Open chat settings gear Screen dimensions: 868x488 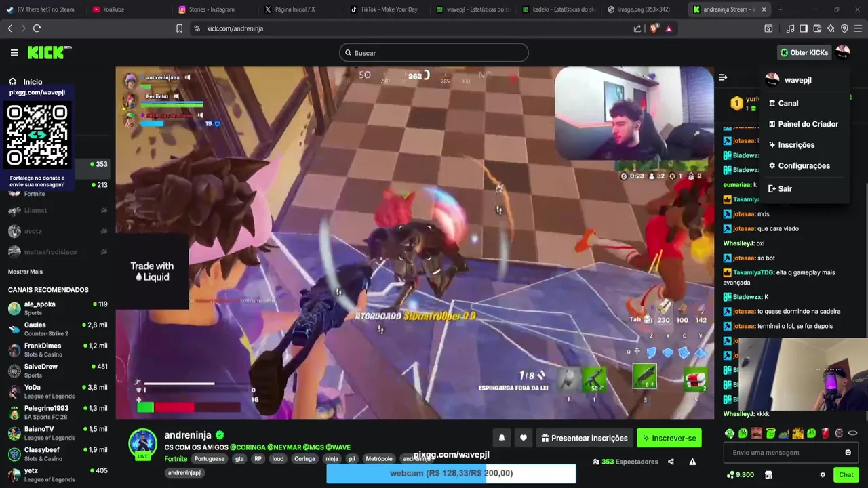point(823,475)
